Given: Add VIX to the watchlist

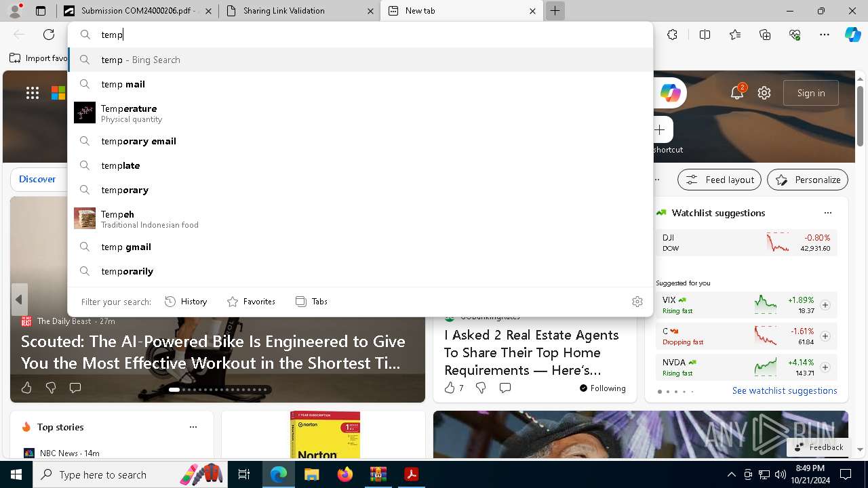Looking at the screenshot, I should coord(825,305).
